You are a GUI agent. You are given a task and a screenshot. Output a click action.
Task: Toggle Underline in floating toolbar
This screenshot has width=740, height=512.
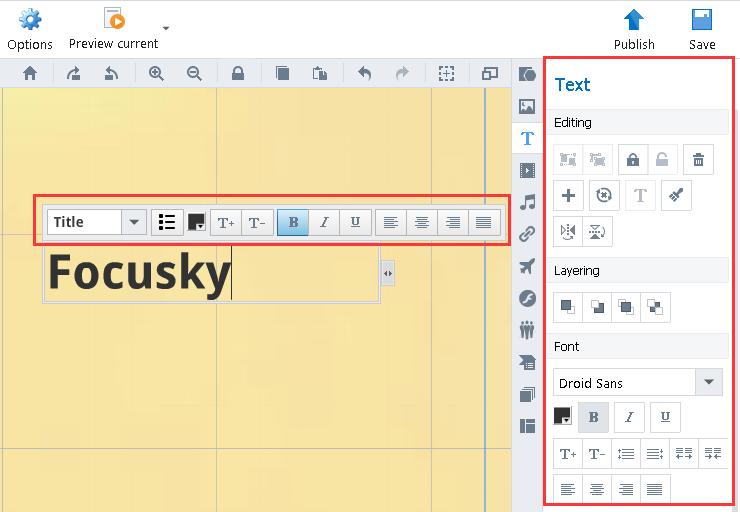click(355, 222)
